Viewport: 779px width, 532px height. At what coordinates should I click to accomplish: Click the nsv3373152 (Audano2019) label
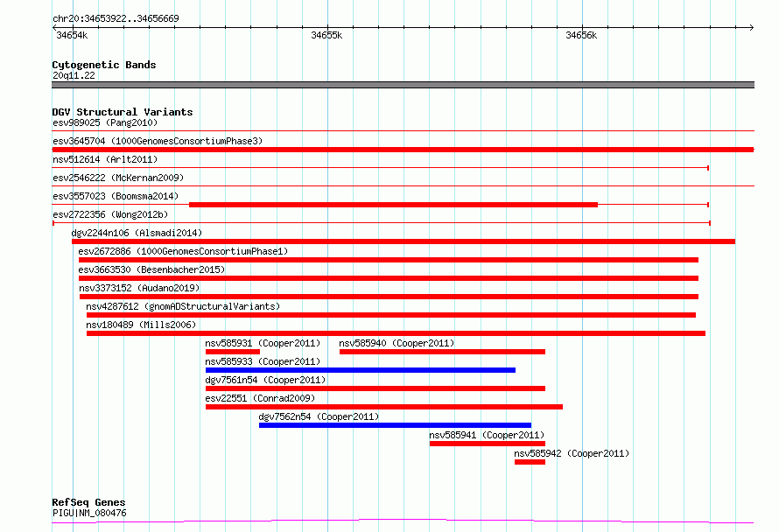coord(139,288)
